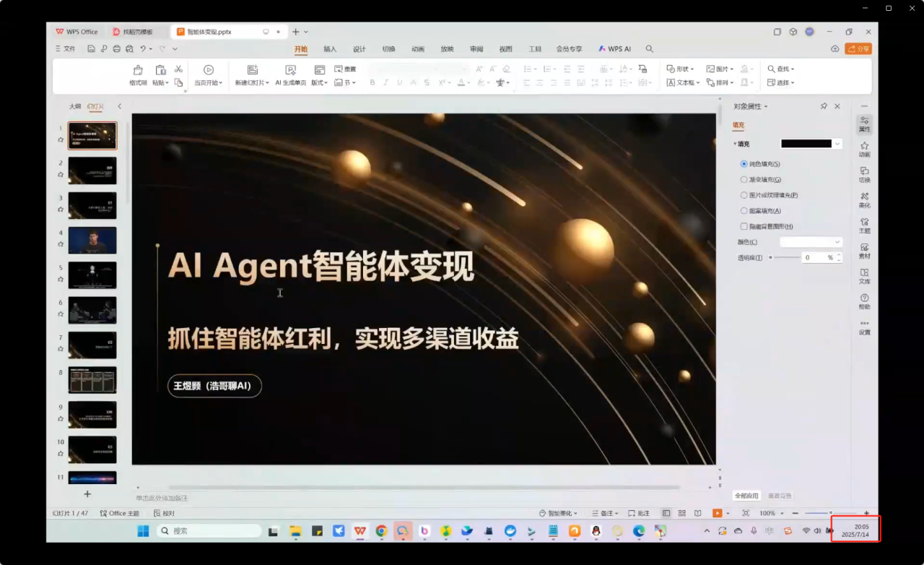
Task: Open the 动画 panel in the right sidebar
Action: coord(864,150)
